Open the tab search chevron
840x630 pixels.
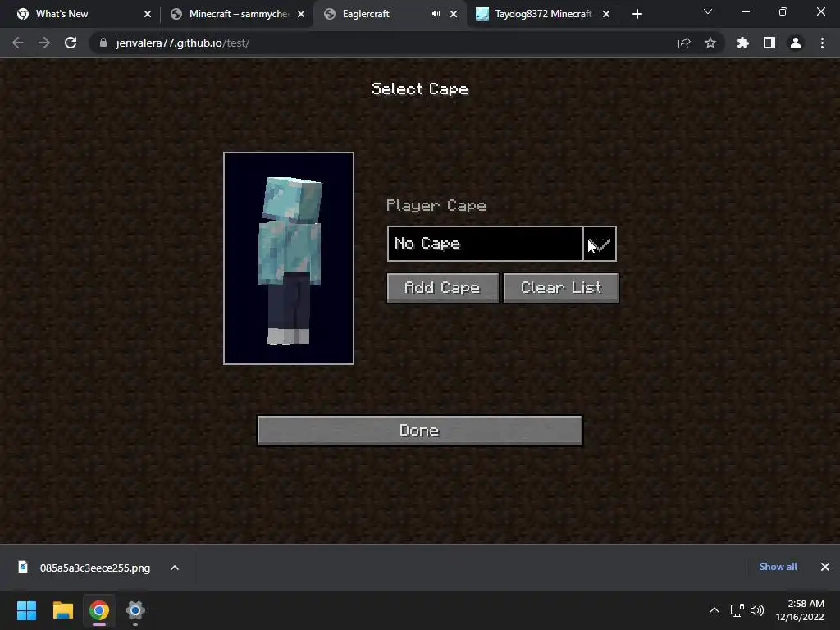[x=708, y=11]
